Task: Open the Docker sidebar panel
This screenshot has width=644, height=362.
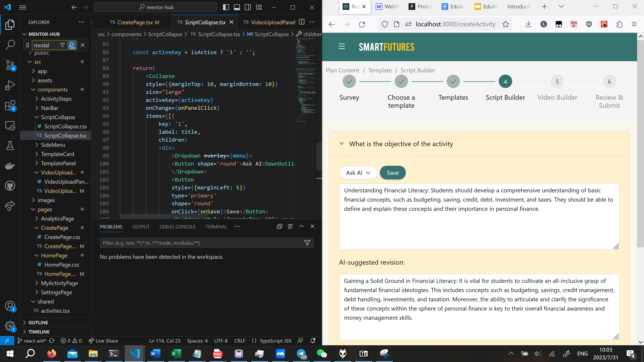Action: 10,166
